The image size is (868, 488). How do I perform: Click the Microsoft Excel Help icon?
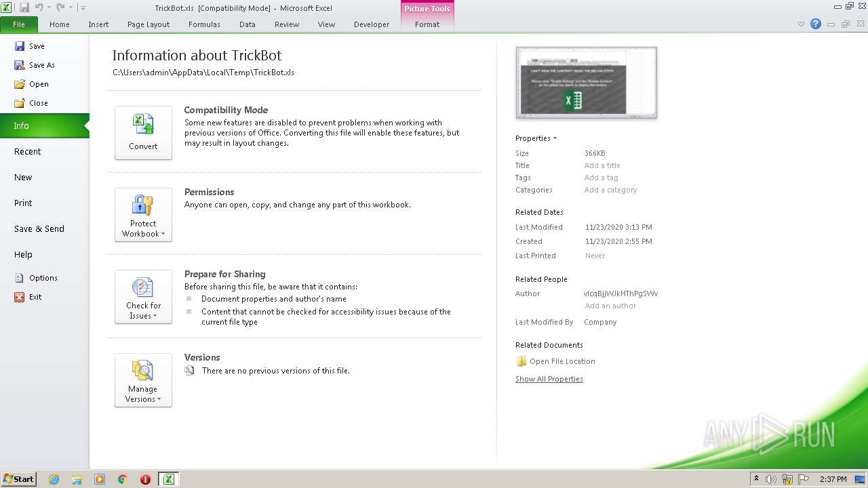816,24
